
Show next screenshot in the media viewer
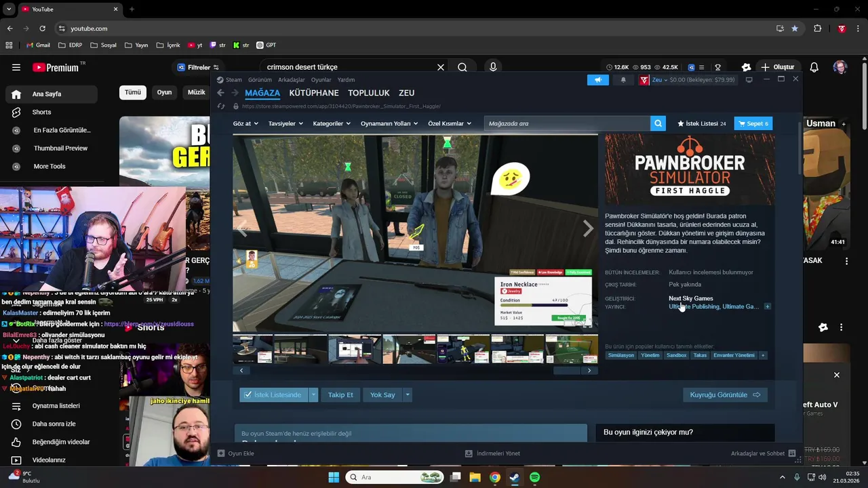tap(588, 229)
